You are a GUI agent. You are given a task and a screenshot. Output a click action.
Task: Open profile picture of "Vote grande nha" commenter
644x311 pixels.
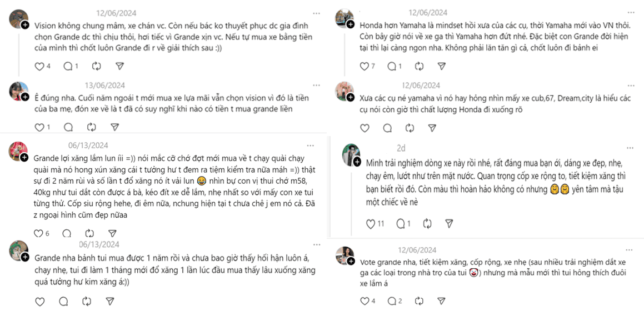point(343,255)
